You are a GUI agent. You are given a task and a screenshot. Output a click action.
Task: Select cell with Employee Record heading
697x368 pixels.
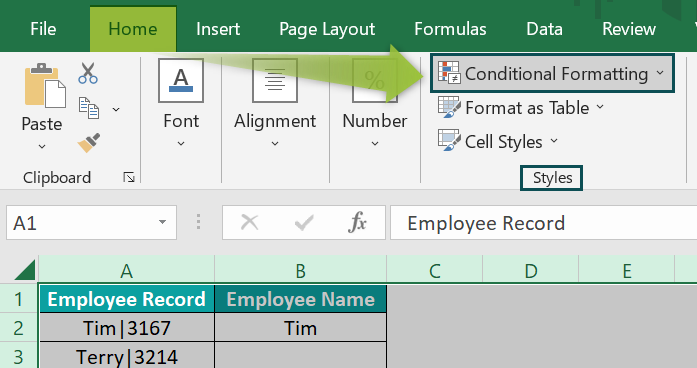click(x=127, y=299)
